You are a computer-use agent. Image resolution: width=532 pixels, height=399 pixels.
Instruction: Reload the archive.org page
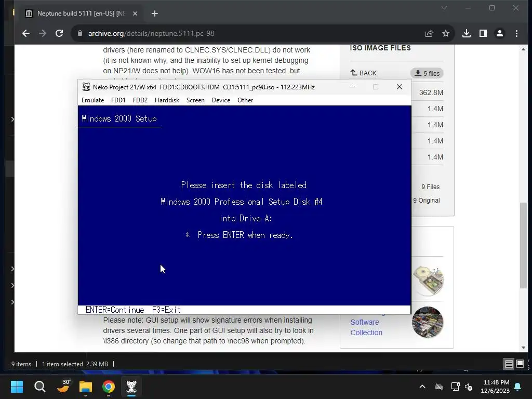point(59,33)
